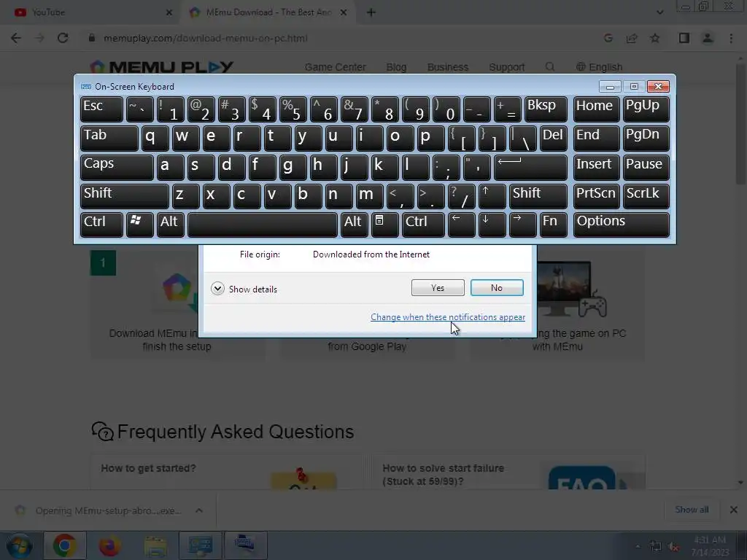The width and height of the screenshot is (747, 560).
Task: Toggle the right Alt key
Action: (x=354, y=225)
